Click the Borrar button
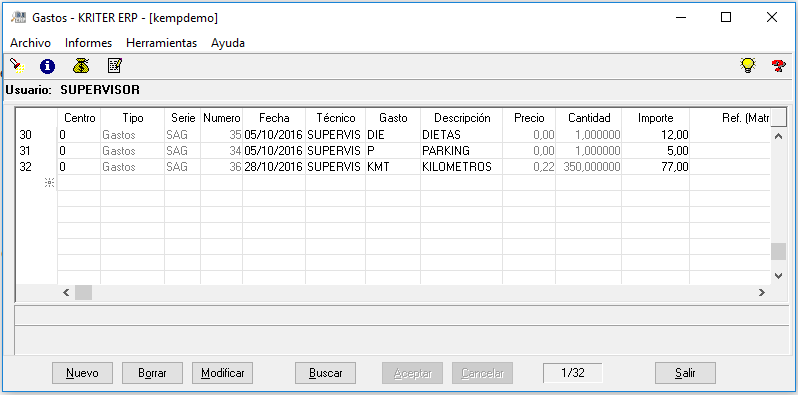Viewport: 798px width, 395px height. [x=152, y=373]
